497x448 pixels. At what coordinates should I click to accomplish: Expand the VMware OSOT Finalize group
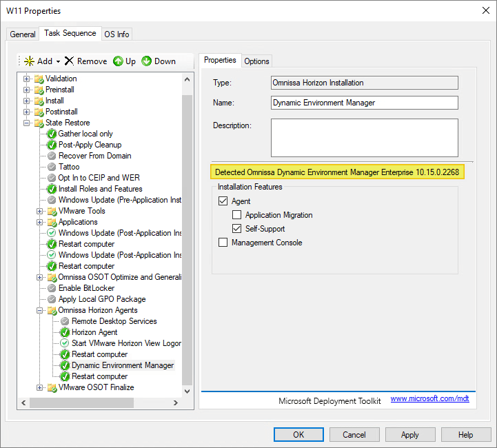tap(40, 387)
